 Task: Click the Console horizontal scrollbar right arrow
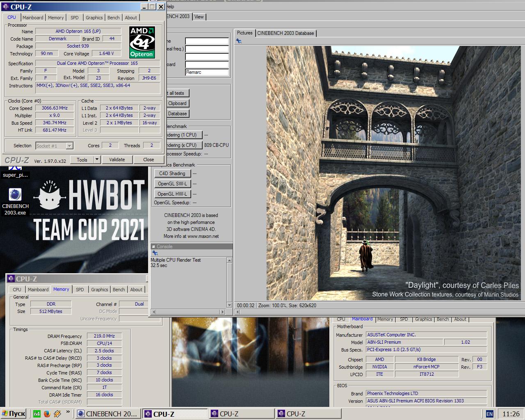pyautogui.click(x=223, y=312)
